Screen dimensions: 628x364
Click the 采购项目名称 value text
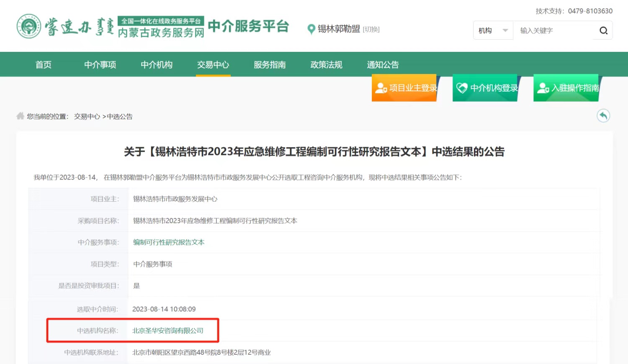[x=215, y=220]
